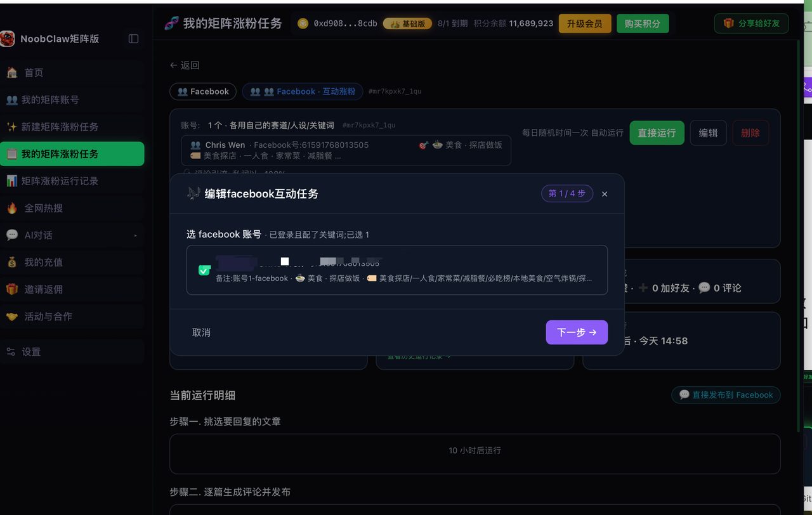The image size is (812, 515).
Task: Click the 积分余额 11,689,923 value
Action: 514,23
